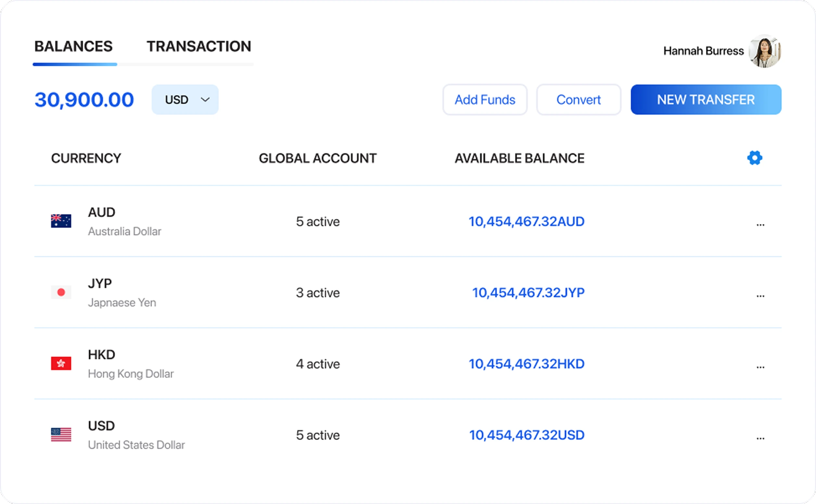Open the blue settings gear icon
The height and width of the screenshot is (504, 816).
point(754,158)
